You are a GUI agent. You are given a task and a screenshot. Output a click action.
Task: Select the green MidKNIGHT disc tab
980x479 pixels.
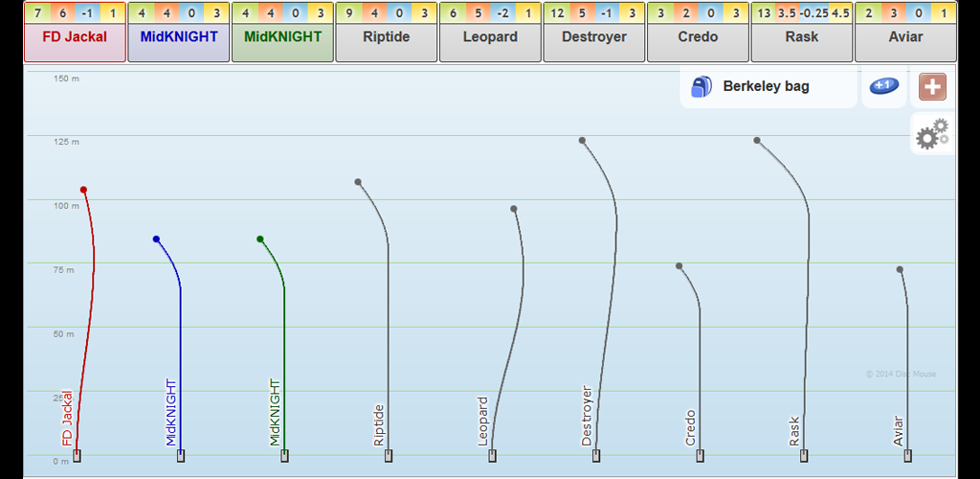pos(282,42)
